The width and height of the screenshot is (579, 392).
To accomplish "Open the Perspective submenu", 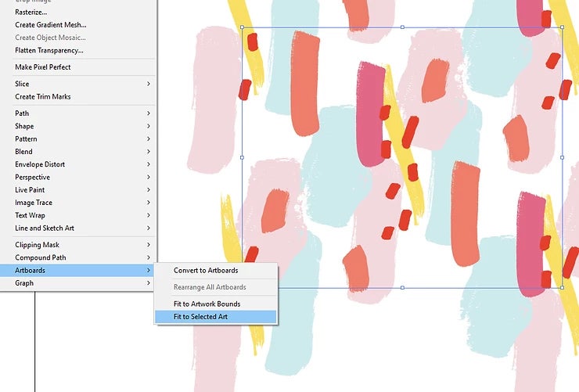I will pyautogui.click(x=78, y=177).
